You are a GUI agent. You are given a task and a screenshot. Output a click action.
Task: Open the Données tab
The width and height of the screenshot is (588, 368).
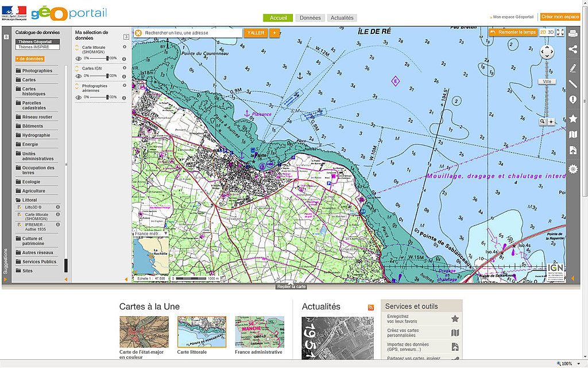pos(310,18)
